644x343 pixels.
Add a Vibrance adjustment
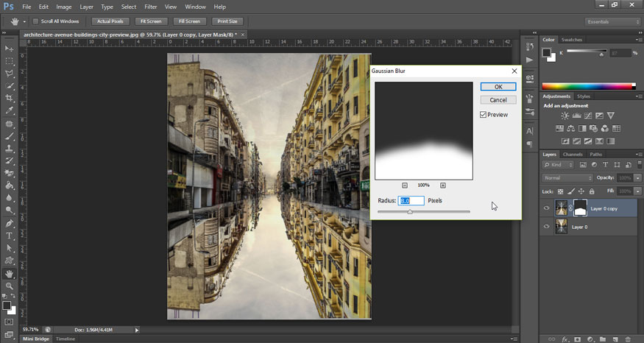611,116
